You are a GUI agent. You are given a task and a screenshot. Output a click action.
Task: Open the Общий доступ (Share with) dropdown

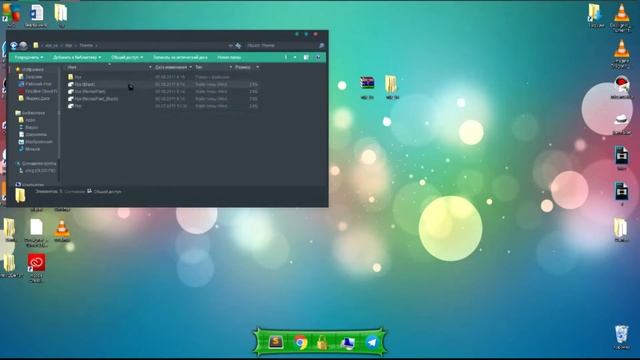tap(127, 57)
